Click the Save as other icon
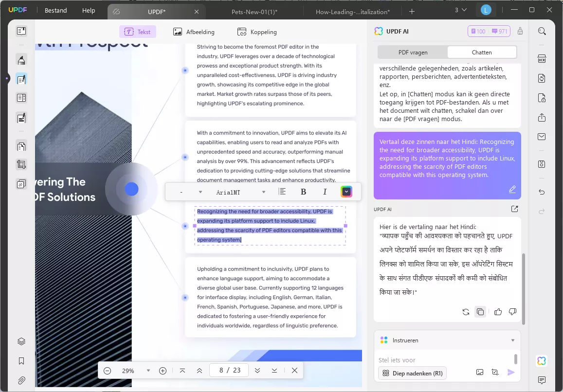The image size is (563, 392). [x=542, y=164]
